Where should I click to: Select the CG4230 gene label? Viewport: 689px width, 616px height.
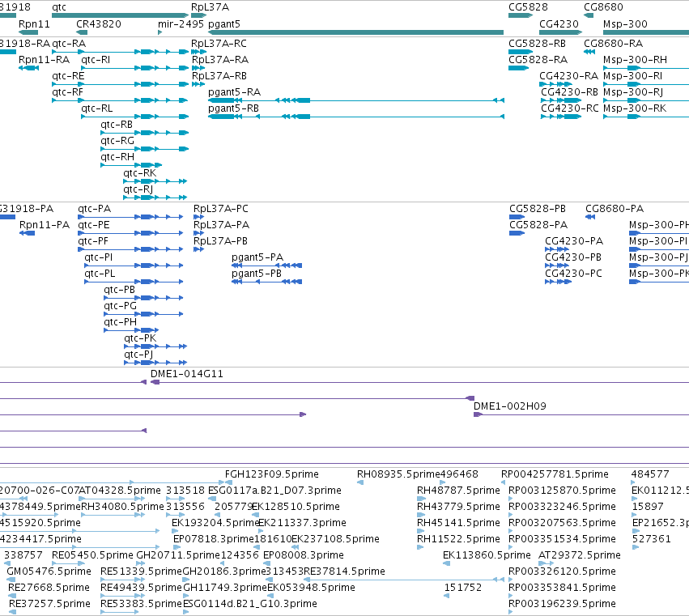click(559, 24)
